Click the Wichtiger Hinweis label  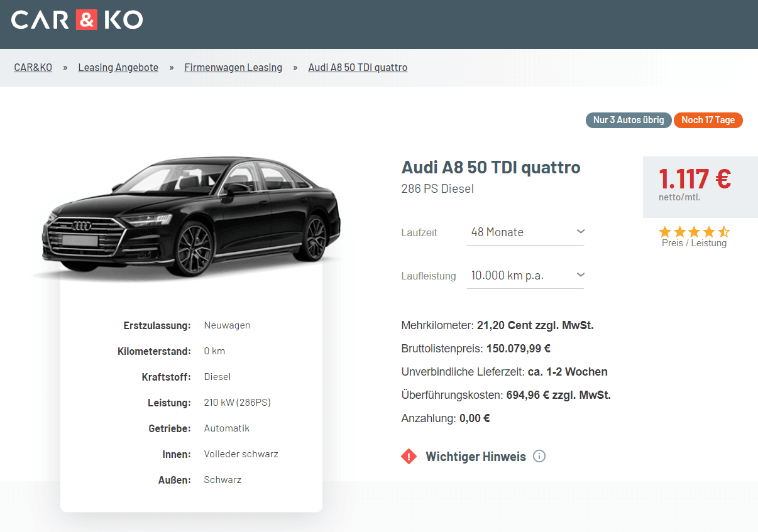(x=476, y=457)
